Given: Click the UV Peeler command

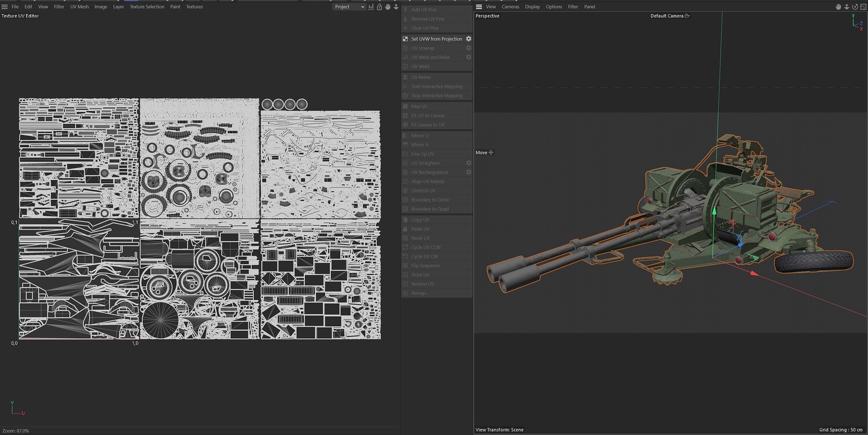Looking at the screenshot, I should (437, 77).
